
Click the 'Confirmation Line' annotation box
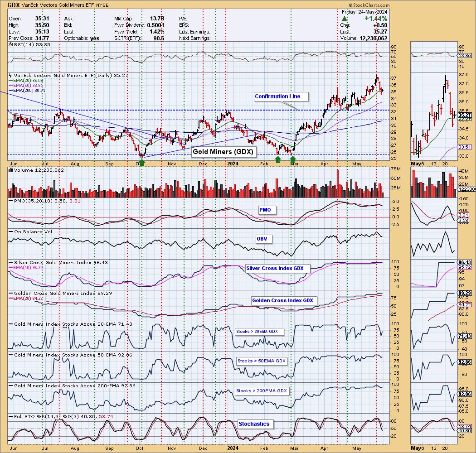coord(281,97)
